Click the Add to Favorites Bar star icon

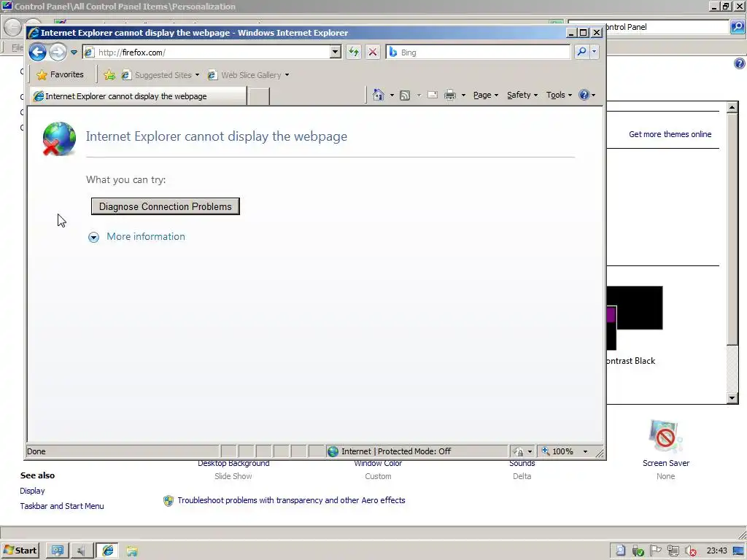(109, 75)
